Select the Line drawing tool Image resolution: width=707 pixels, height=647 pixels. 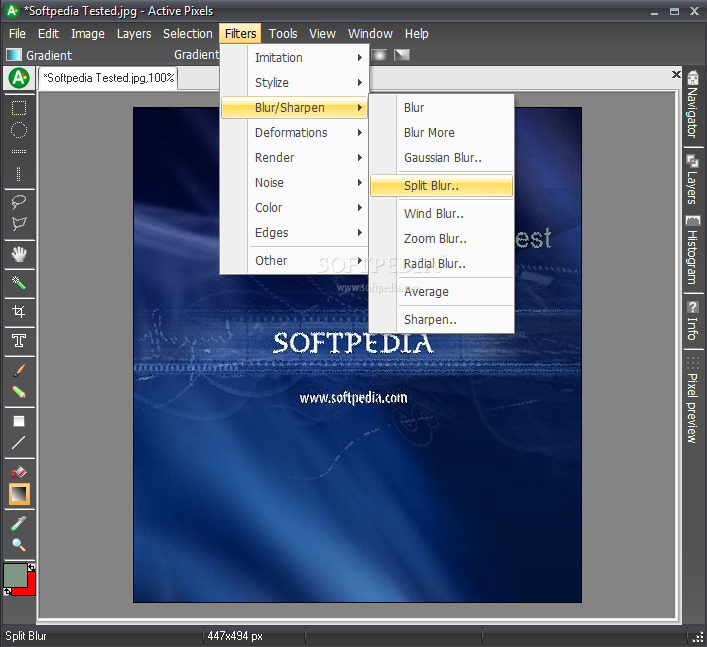18,443
